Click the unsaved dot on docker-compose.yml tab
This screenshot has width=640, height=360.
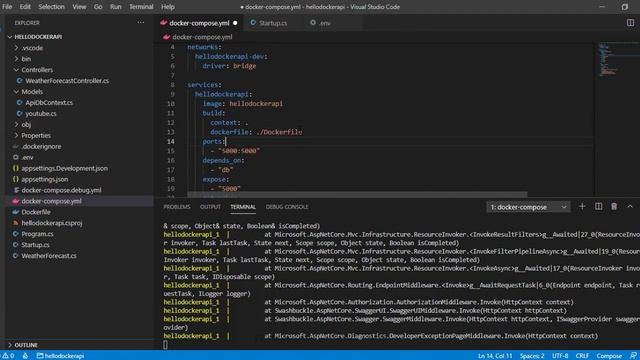pos(235,23)
